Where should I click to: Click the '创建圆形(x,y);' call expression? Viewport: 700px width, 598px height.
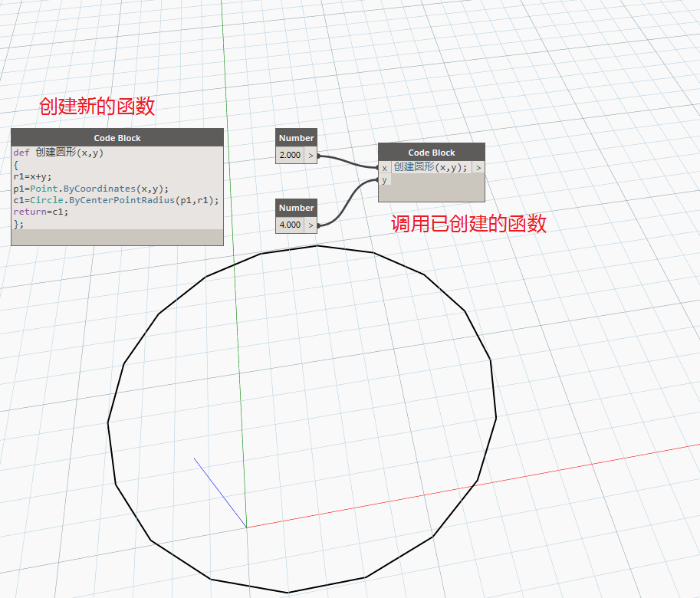coord(431,167)
